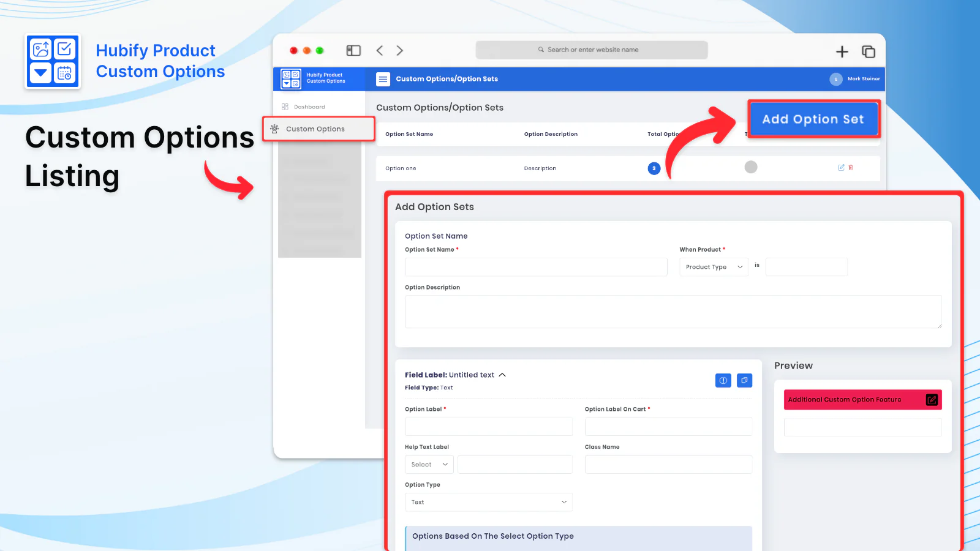Click the hamburger menu icon in the blue header

point(383,79)
